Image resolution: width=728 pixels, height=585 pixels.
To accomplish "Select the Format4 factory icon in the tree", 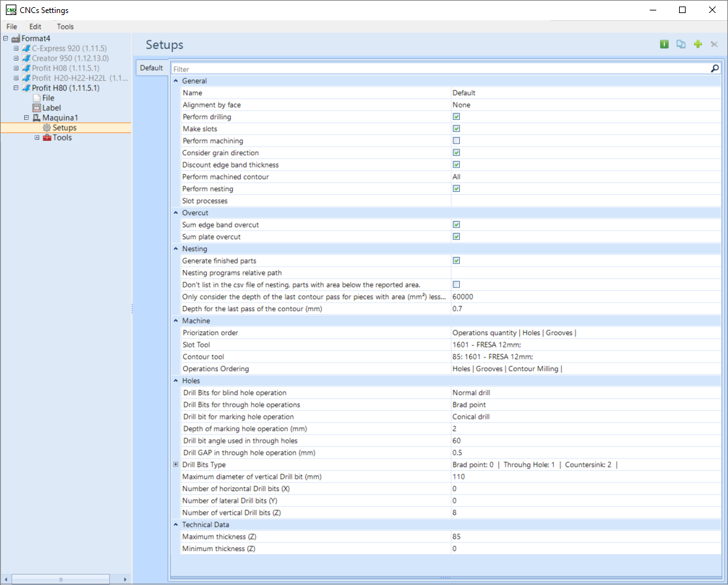I will coord(16,38).
